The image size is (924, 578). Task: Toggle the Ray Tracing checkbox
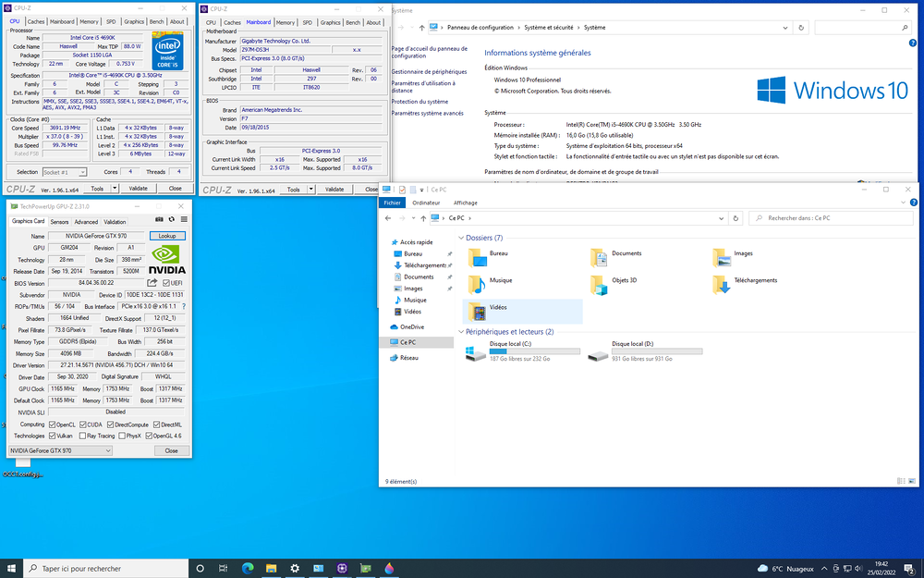click(83, 436)
